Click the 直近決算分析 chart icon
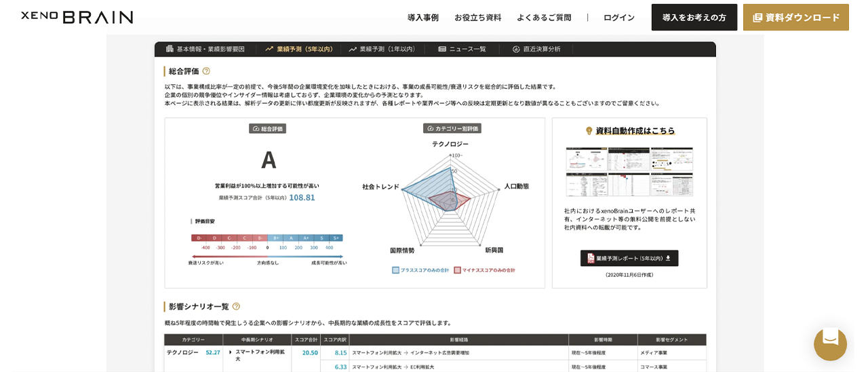 [x=516, y=49]
